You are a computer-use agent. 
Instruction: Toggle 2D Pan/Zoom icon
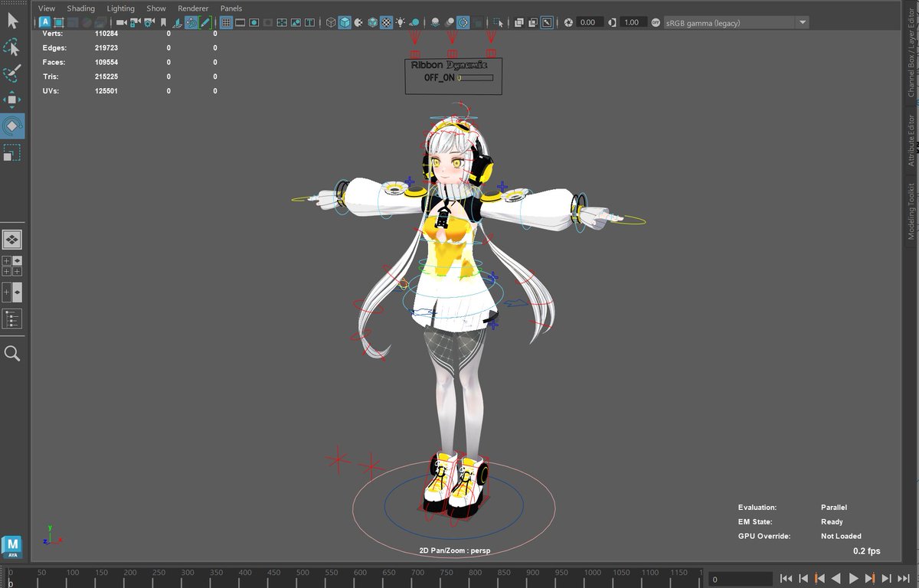click(191, 23)
